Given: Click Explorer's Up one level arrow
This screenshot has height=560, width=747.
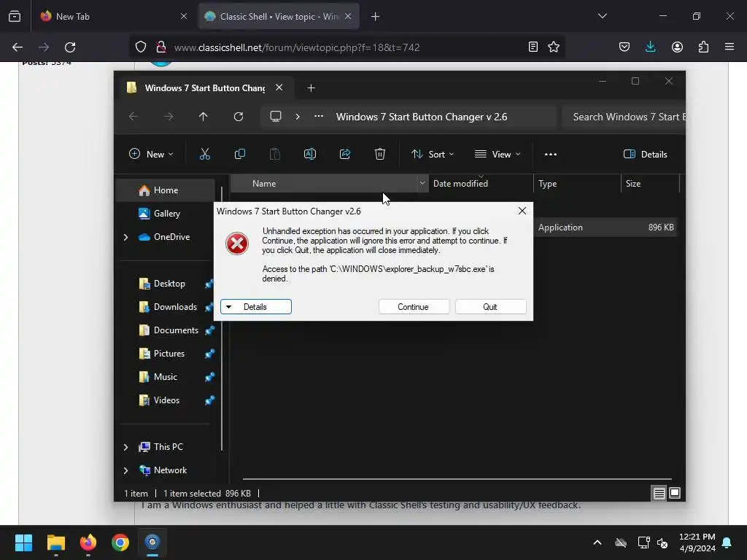Looking at the screenshot, I should pyautogui.click(x=203, y=117).
